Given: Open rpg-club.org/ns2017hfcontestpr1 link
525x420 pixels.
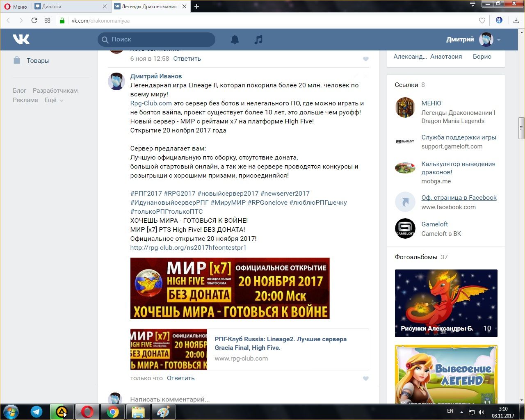Looking at the screenshot, I should coord(188,248).
